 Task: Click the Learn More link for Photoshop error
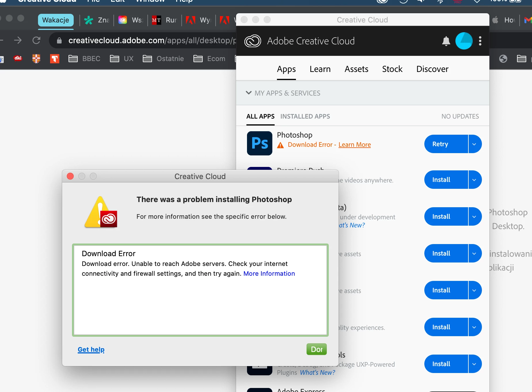[x=355, y=144]
